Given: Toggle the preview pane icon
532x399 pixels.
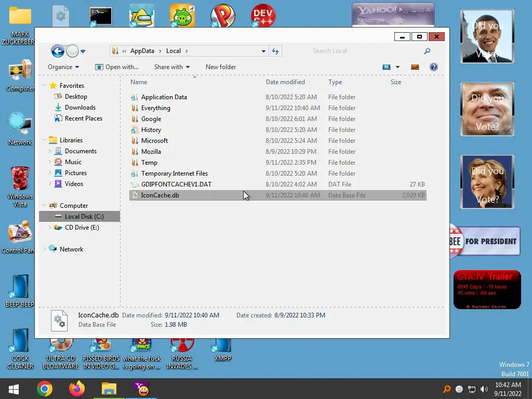Looking at the screenshot, I should click(415, 67).
